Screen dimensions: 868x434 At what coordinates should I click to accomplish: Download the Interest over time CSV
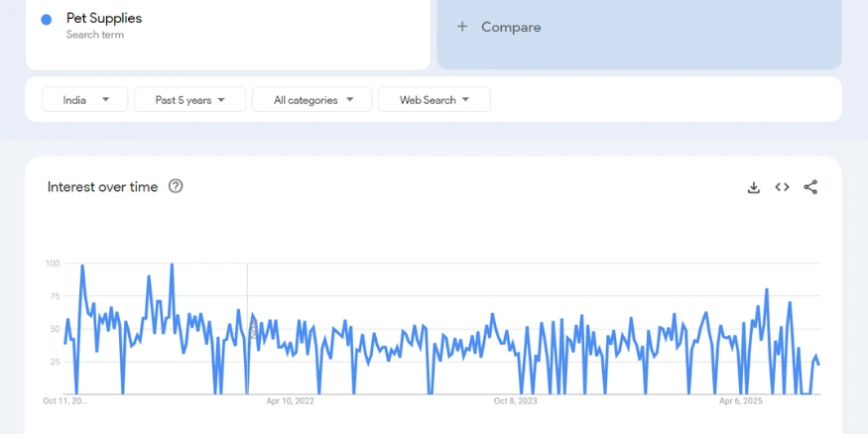[x=753, y=187]
